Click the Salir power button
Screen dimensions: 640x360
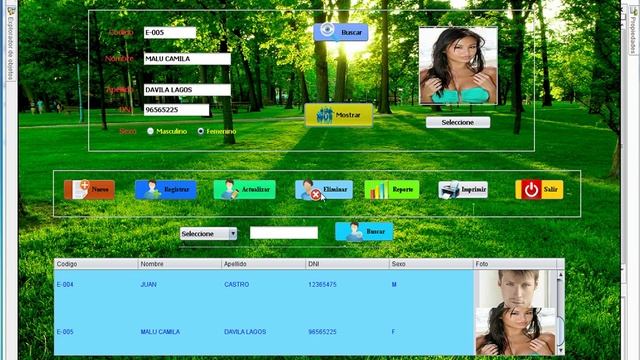[x=539, y=190]
